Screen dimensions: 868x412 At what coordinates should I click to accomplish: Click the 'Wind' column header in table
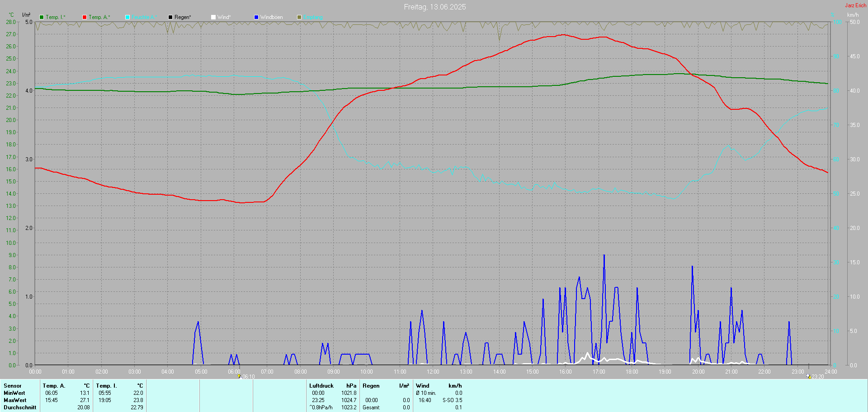[x=423, y=386]
